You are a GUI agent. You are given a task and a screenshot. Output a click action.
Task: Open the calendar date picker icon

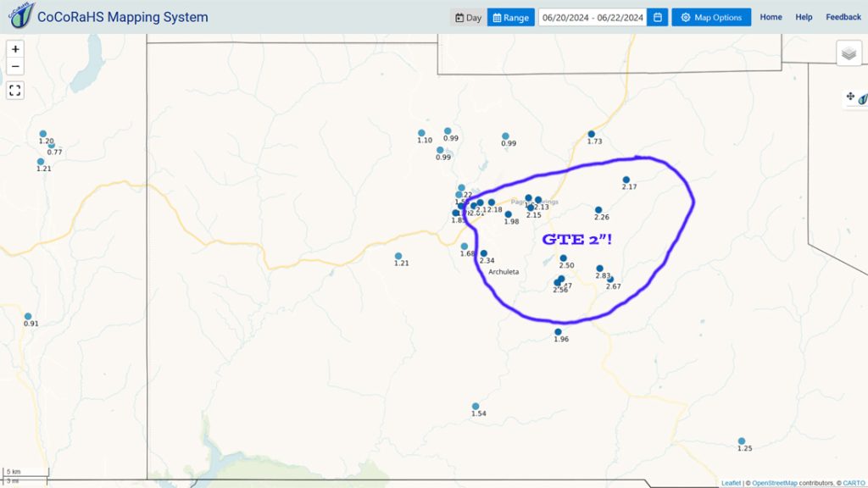tap(658, 17)
